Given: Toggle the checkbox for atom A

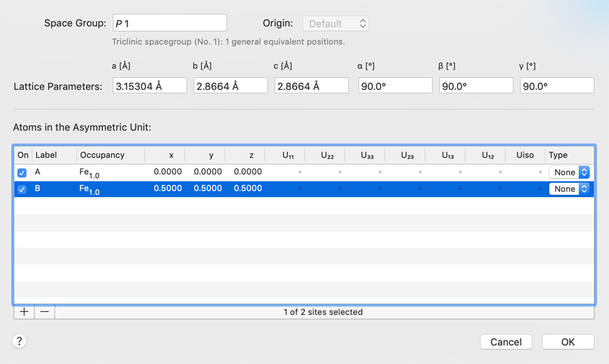Looking at the screenshot, I should click(22, 172).
